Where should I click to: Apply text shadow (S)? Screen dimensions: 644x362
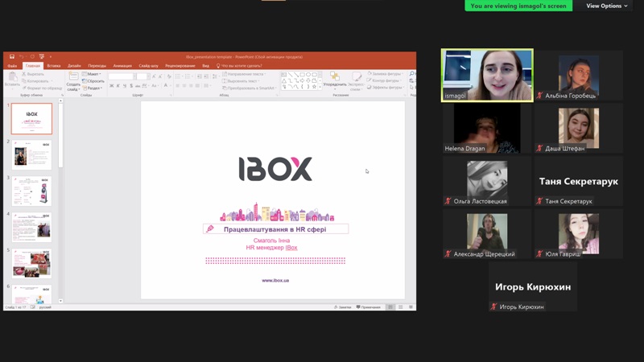tap(131, 86)
